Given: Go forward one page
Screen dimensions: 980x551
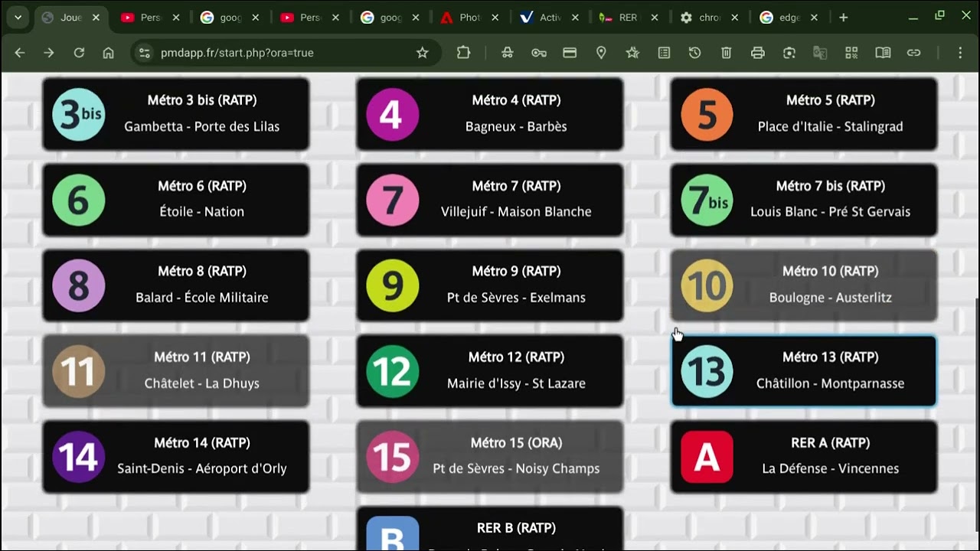Looking at the screenshot, I should coord(49,53).
